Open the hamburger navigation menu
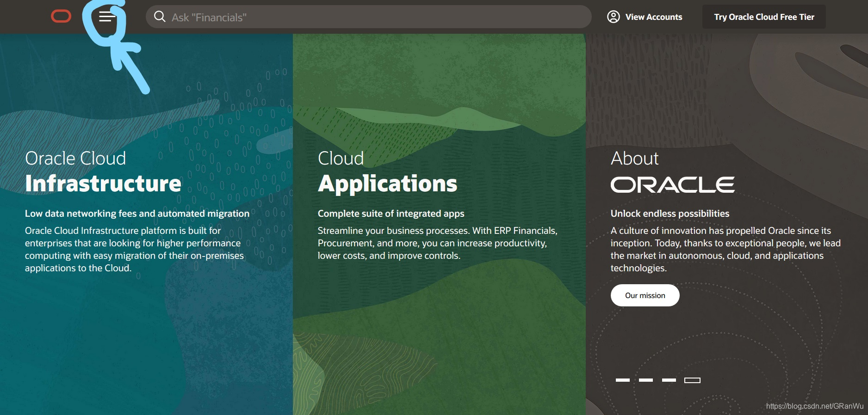Viewport: 868px width, 415px height. coord(107,17)
